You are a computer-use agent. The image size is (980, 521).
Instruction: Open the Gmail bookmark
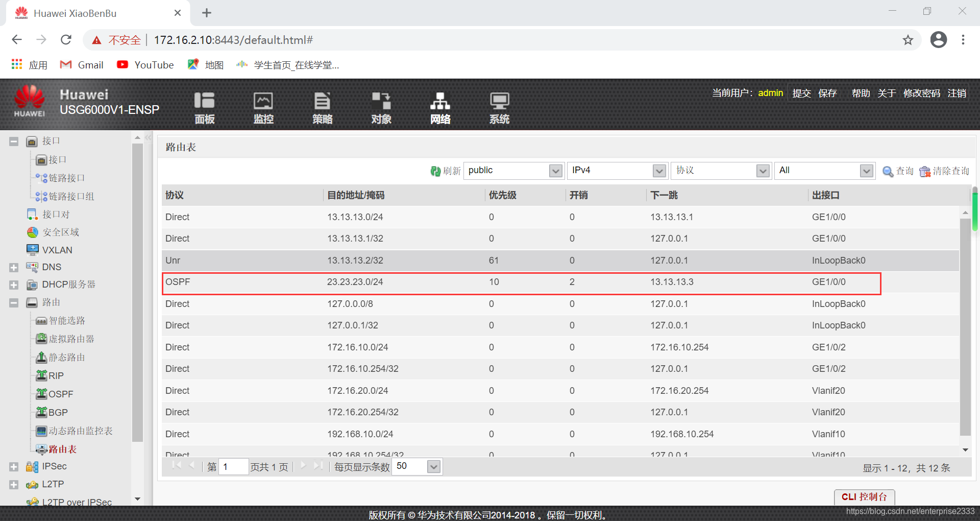click(82, 65)
